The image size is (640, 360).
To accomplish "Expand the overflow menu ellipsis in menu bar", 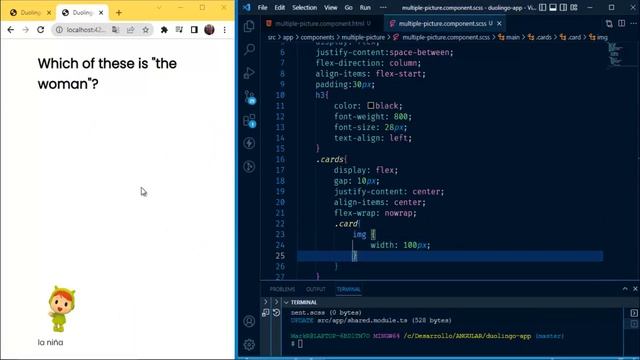I will (x=383, y=7).
